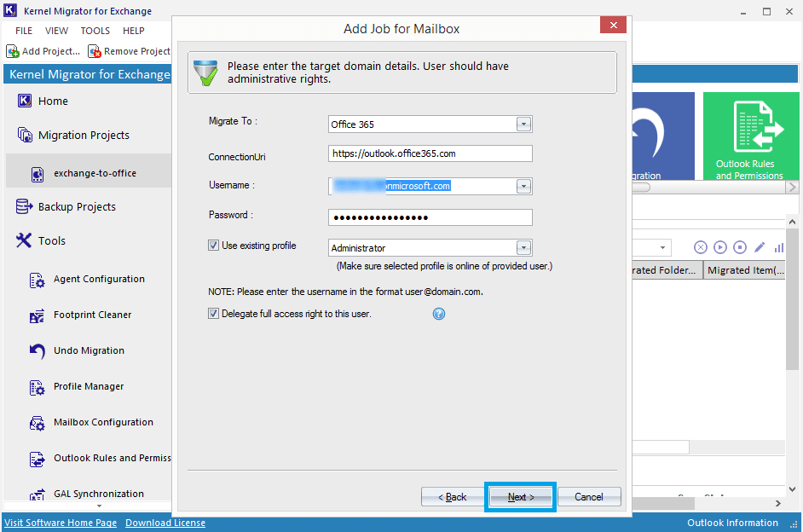Click Outlook Information in status bar

732,523
